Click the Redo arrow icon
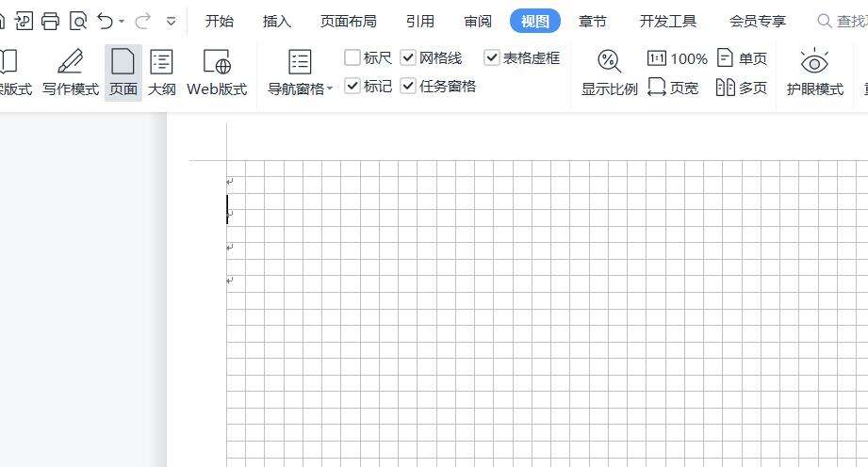The width and height of the screenshot is (868, 467). pyautogui.click(x=143, y=21)
